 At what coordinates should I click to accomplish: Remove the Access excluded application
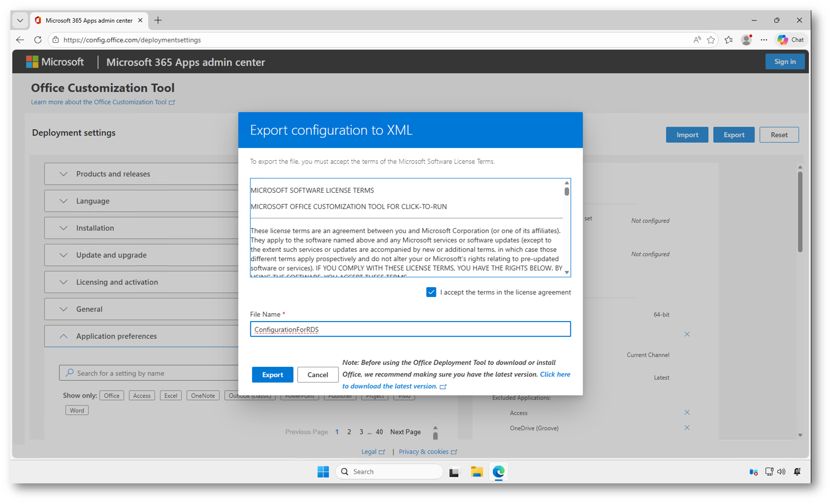point(687,413)
